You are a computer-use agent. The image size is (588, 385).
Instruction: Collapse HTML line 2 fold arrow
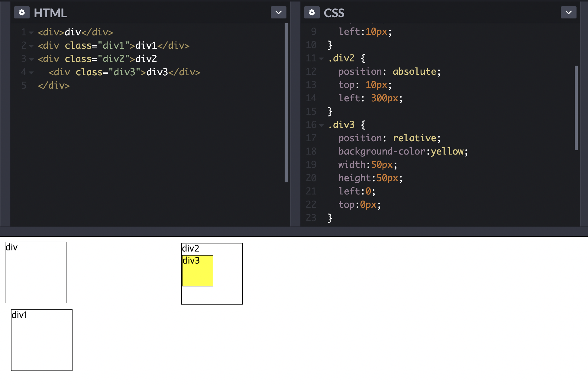pyautogui.click(x=31, y=46)
